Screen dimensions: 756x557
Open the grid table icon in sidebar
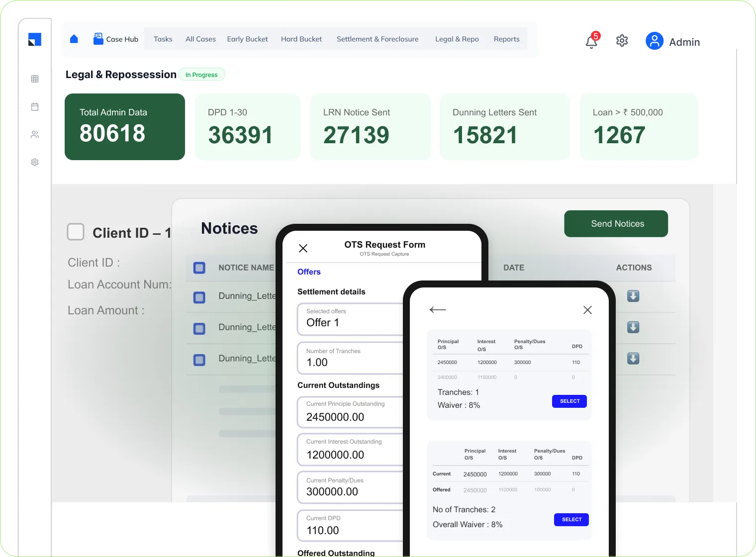pyautogui.click(x=35, y=79)
